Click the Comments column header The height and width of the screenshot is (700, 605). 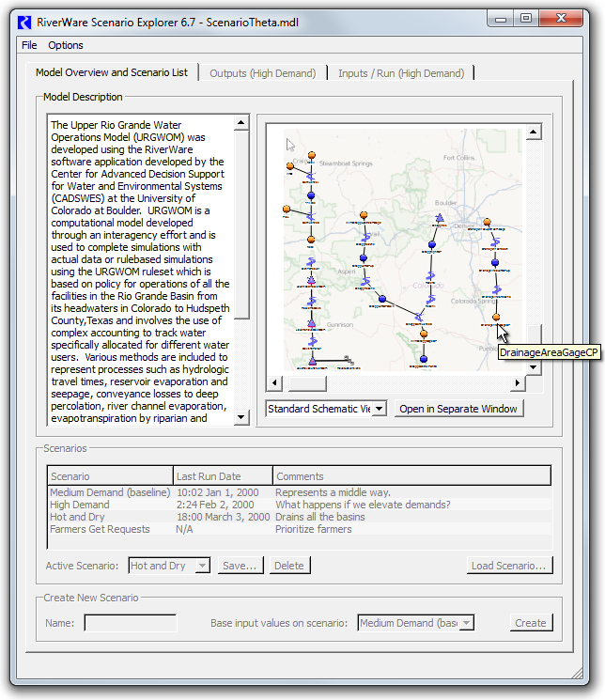[412, 475]
